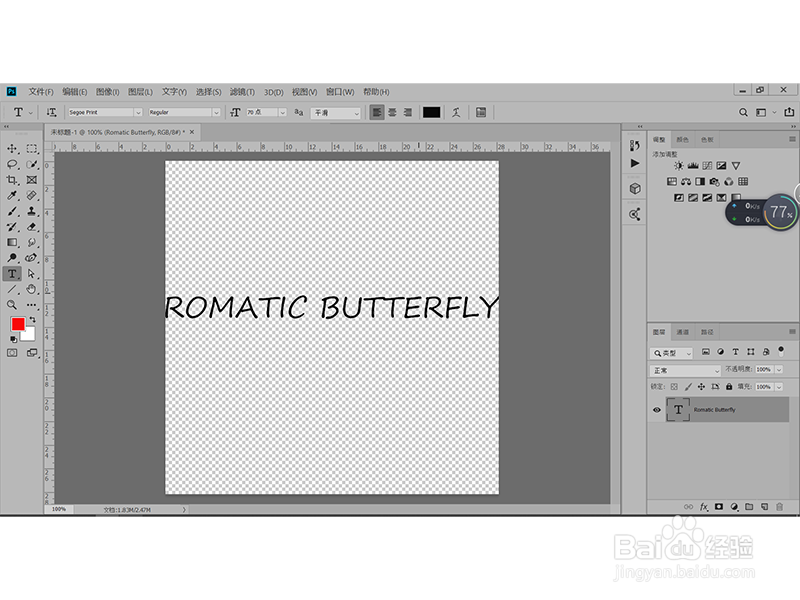Viewport: 800px width, 600px height.
Task: Toggle text orientation in options bar
Action: coord(52,112)
